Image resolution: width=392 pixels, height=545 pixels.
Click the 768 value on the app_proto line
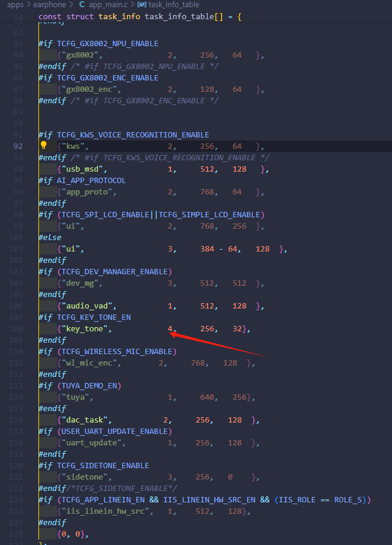click(207, 192)
